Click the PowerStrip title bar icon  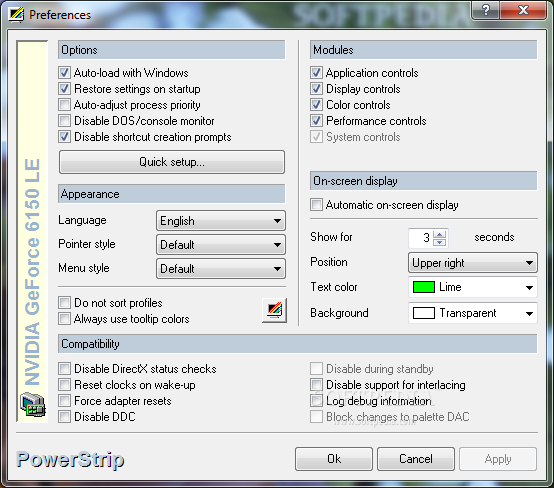click(17, 14)
